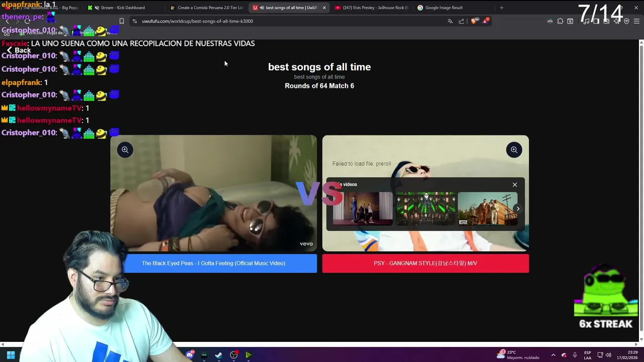Viewport: 644px width, 362px height.
Task: Open weather widget showing 23°C
Action: (518, 354)
